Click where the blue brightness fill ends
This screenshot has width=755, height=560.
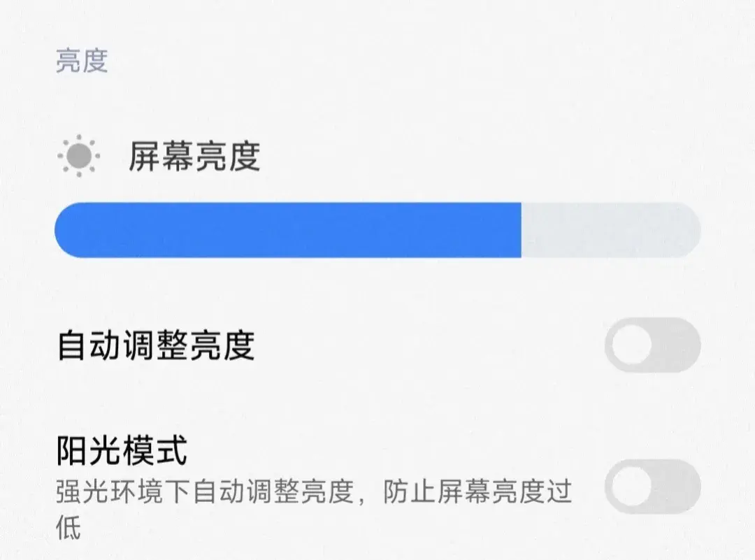520,230
